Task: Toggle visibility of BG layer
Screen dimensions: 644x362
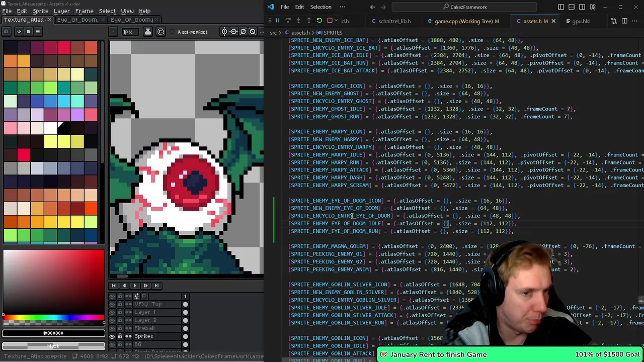Action: 112,344
